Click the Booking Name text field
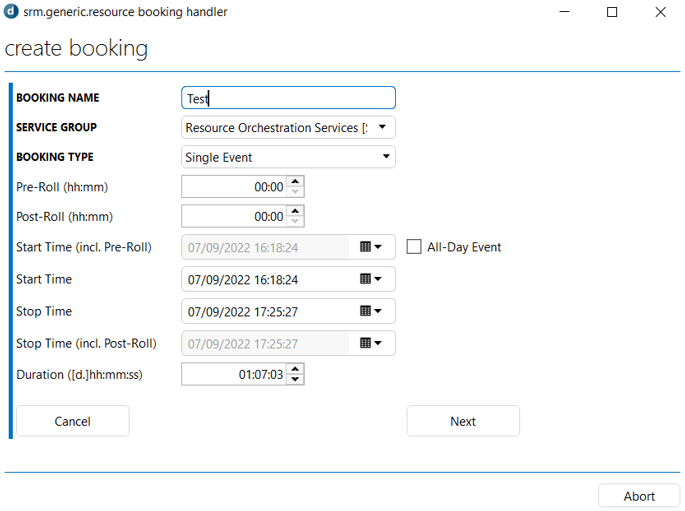Viewport: 685px width, 511px height. [288, 98]
